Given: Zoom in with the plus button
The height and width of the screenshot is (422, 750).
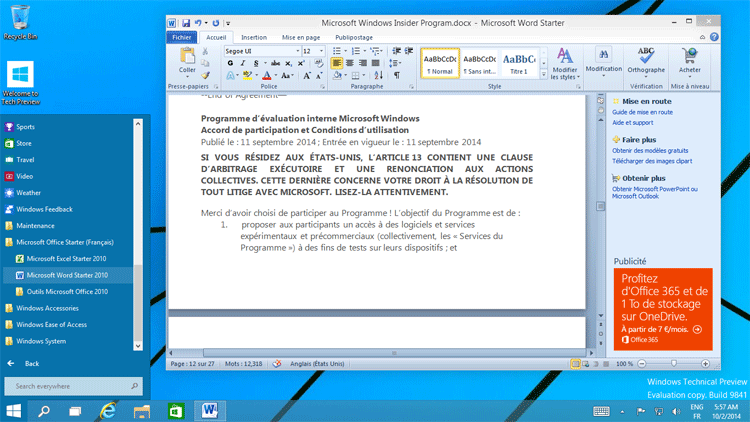Looking at the screenshot, I should (x=705, y=364).
